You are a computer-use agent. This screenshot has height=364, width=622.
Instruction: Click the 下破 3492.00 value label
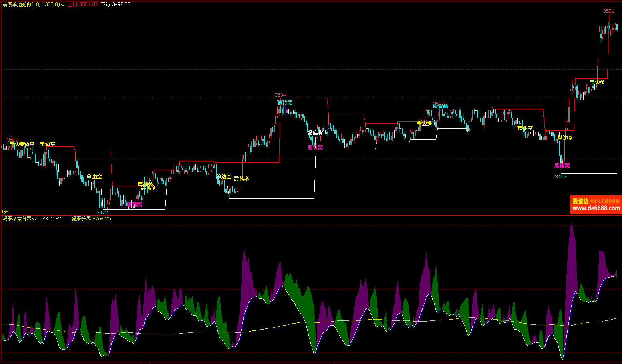(115, 4)
